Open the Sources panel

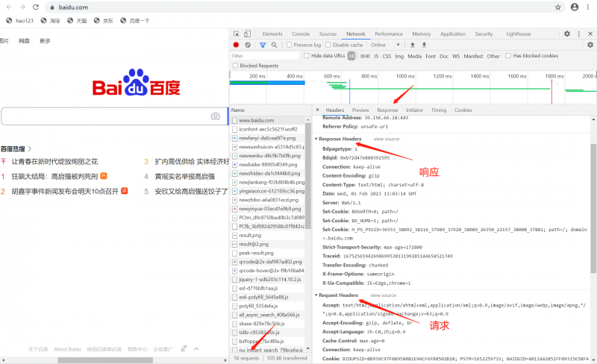[x=328, y=34]
